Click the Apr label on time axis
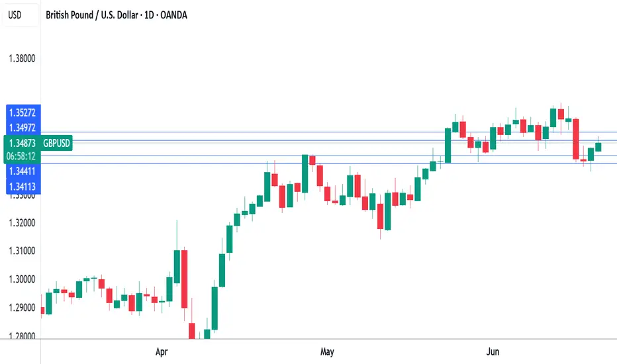Viewport: 617px width, 364px height. coord(162,351)
